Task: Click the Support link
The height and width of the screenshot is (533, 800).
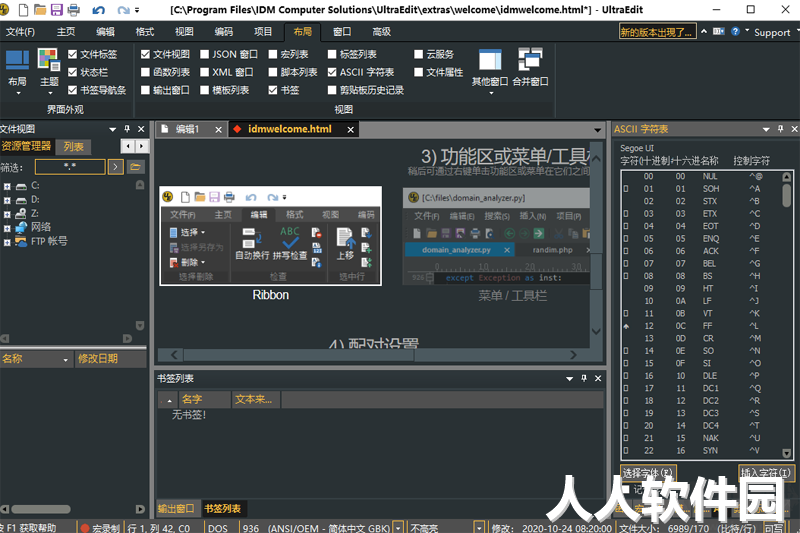Action: [771, 33]
